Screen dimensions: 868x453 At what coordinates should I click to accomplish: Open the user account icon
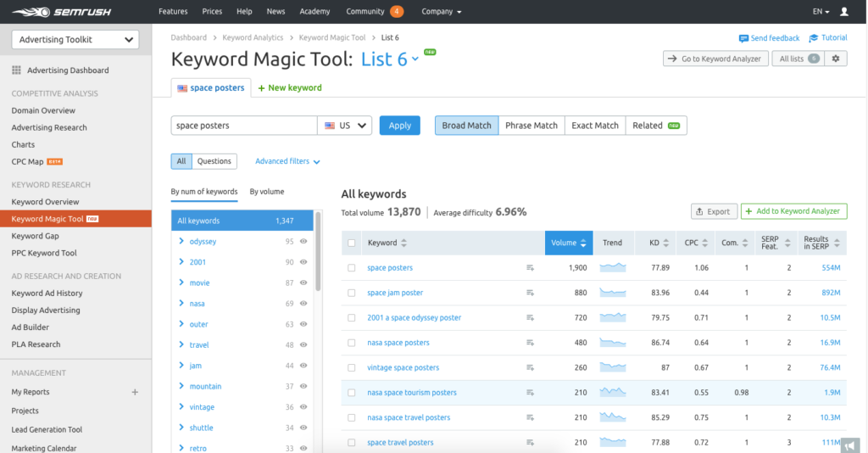click(x=844, y=12)
